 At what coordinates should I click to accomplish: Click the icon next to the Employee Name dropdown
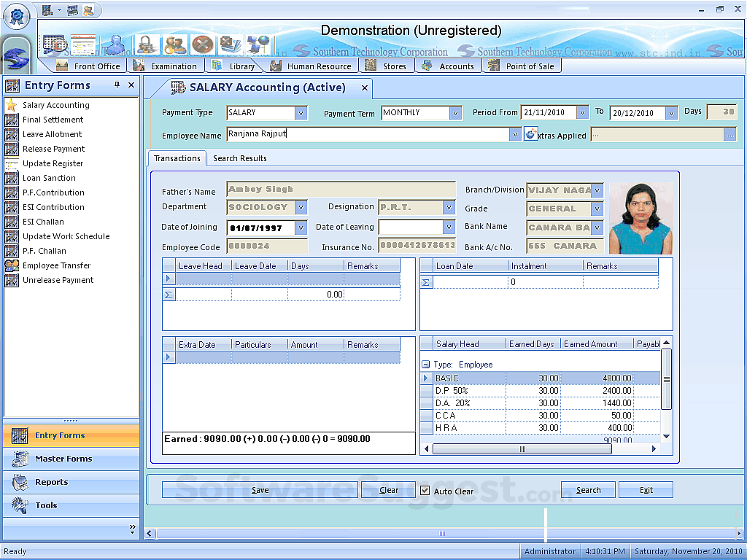530,135
